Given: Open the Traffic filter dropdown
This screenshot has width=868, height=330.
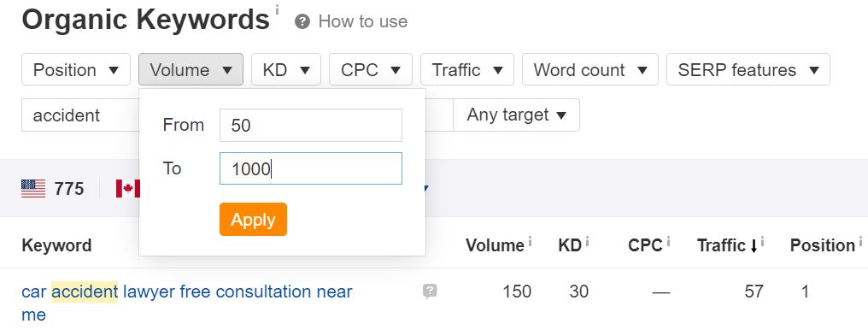Looking at the screenshot, I should 467,70.
